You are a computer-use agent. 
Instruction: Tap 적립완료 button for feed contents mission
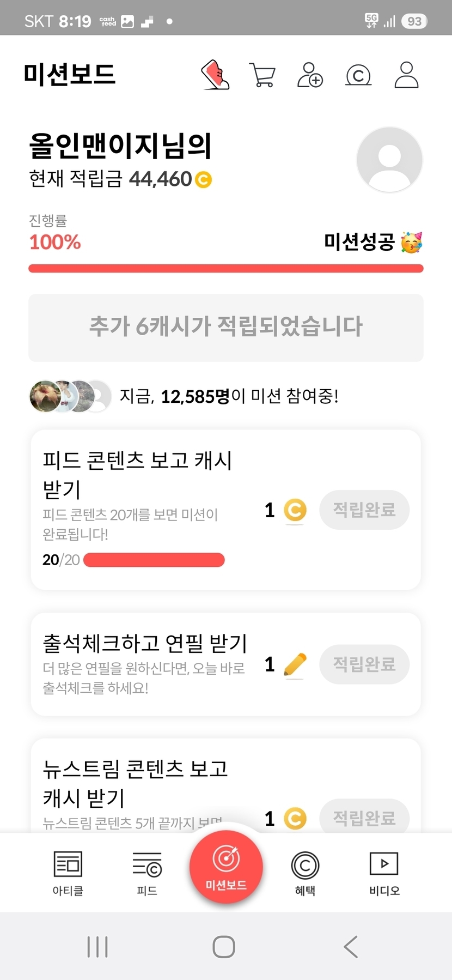coord(364,510)
